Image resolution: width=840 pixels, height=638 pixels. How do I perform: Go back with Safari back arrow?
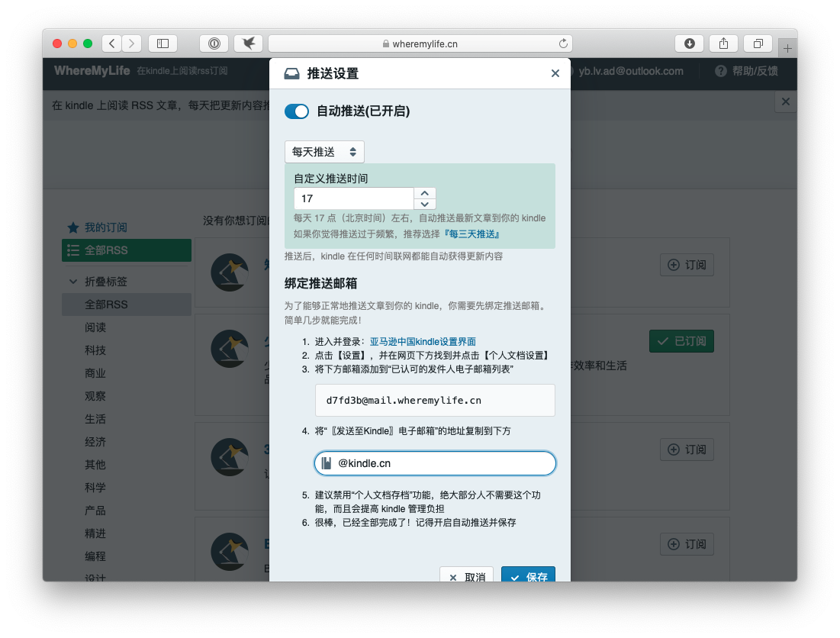(x=111, y=43)
